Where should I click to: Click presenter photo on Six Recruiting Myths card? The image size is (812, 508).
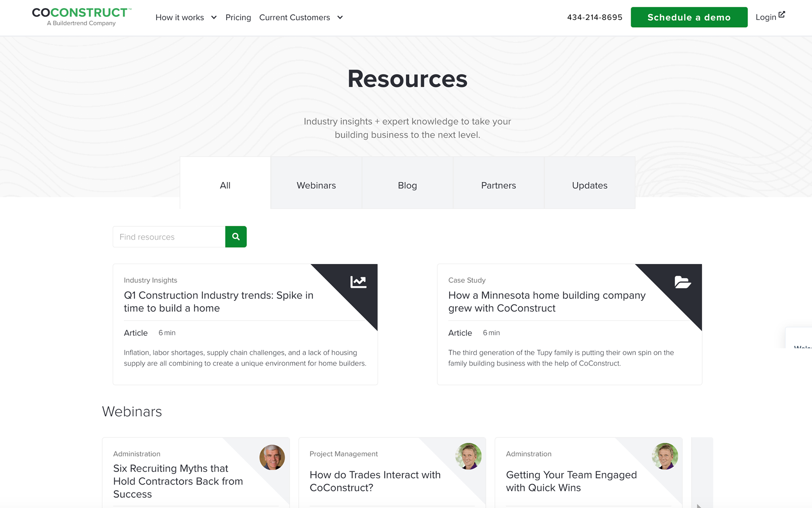(272, 457)
